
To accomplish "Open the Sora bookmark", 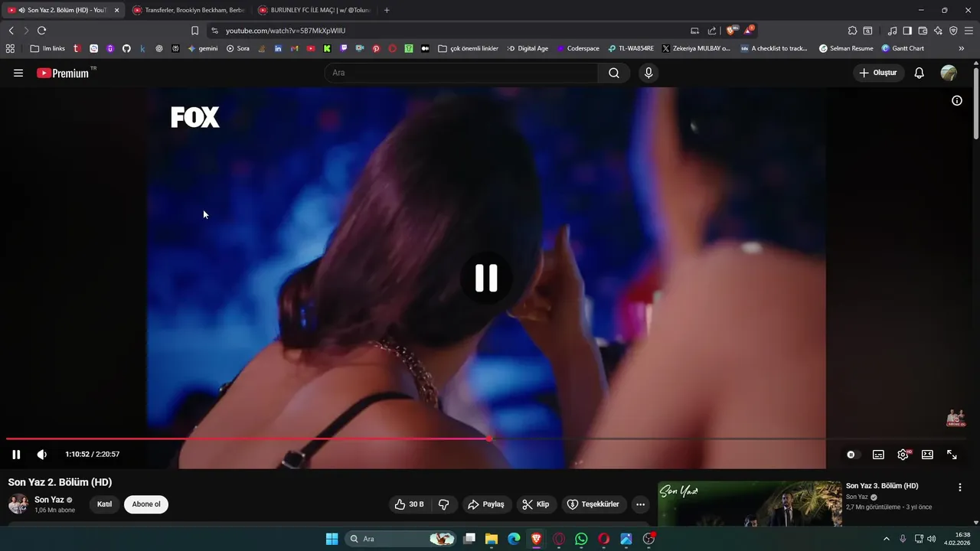I will (238, 48).
